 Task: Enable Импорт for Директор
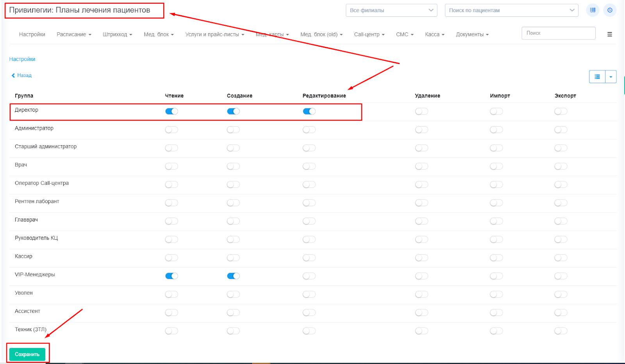496,111
